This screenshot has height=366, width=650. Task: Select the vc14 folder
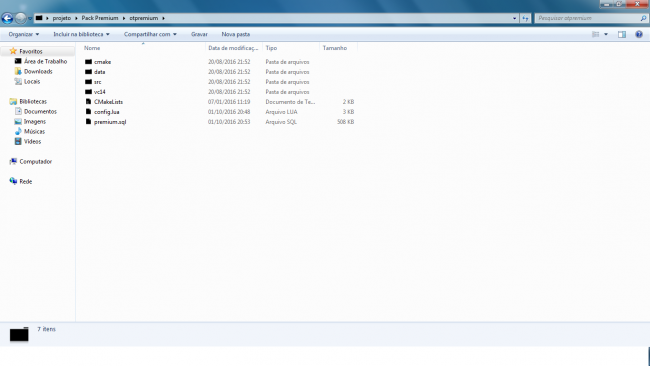point(99,92)
